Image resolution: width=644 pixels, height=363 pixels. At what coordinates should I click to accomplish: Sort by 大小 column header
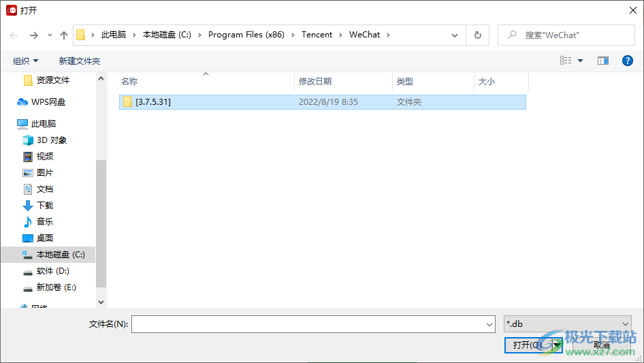[502, 82]
